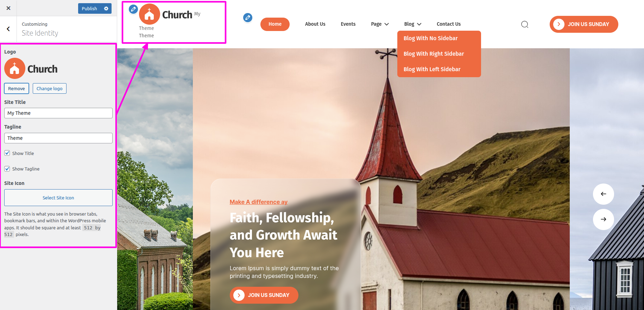The height and width of the screenshot is (310, 644).
Task: Click the Select Site Icon button
Action: pos(58,198)
